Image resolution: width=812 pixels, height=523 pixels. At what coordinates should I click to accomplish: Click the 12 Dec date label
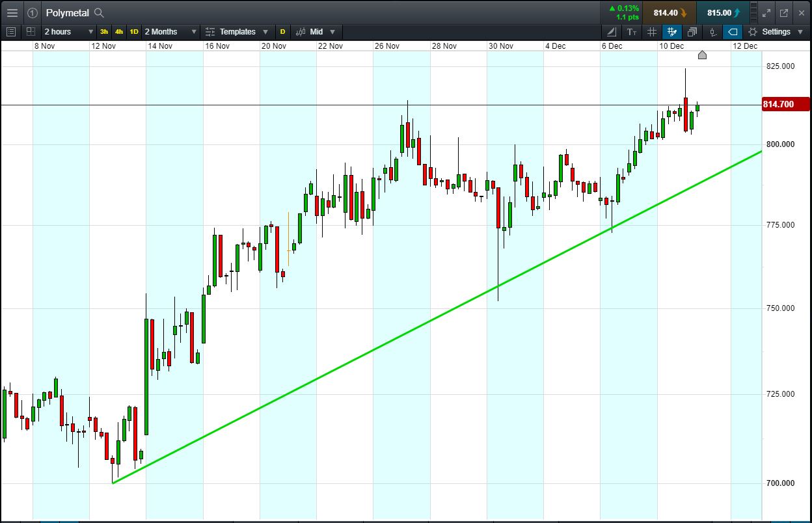(745, 46)
